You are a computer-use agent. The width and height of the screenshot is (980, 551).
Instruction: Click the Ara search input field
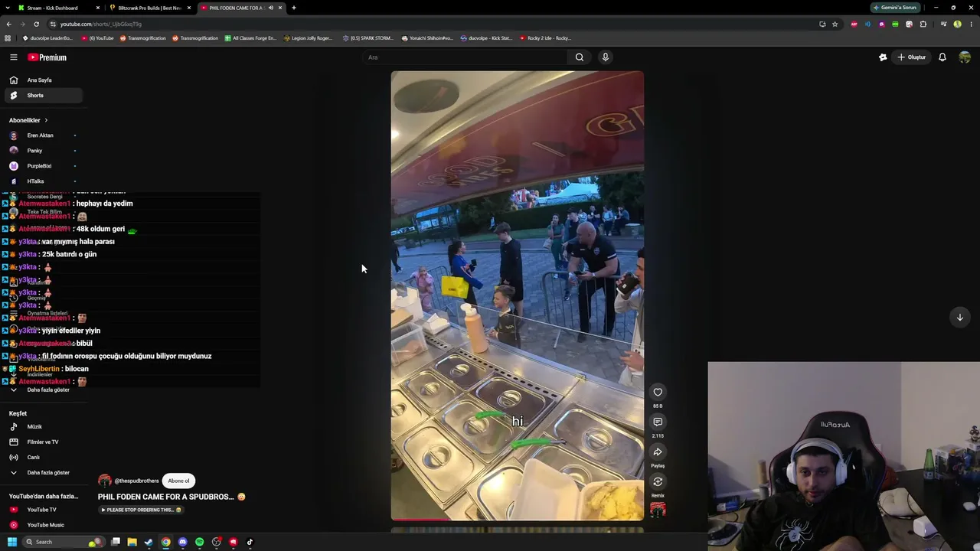pos(465,57)
